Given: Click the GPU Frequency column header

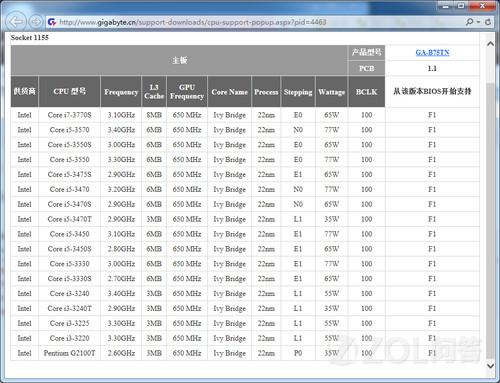Looking at the screenshot, I should [187, 91].
